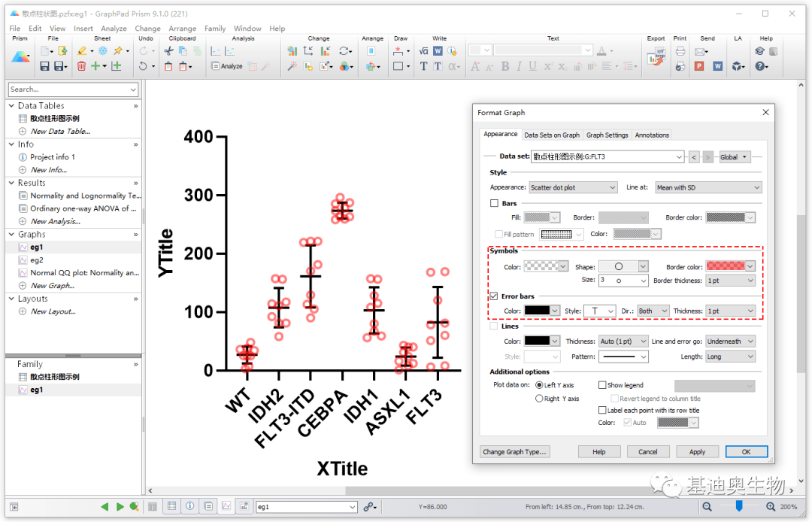This screenshot has height=522, width=812.
Task: Open the Analyze menu in menu bar
Action: coord(114,29)
